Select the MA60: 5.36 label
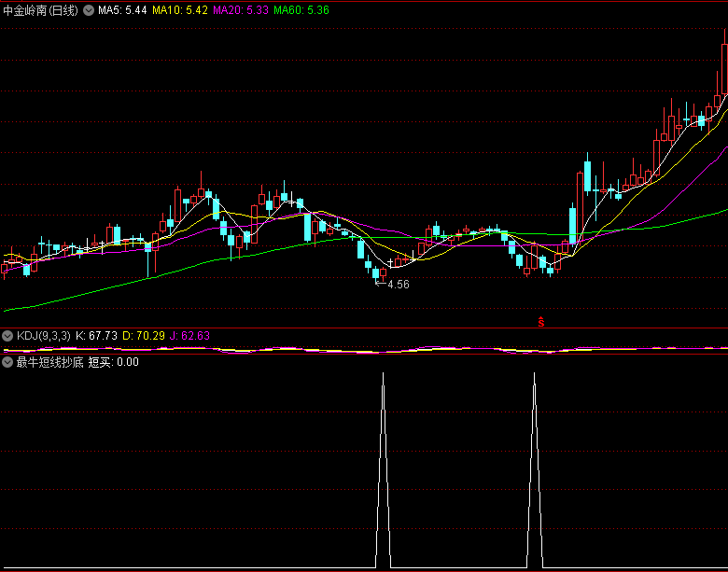 (x=301, y=10)
